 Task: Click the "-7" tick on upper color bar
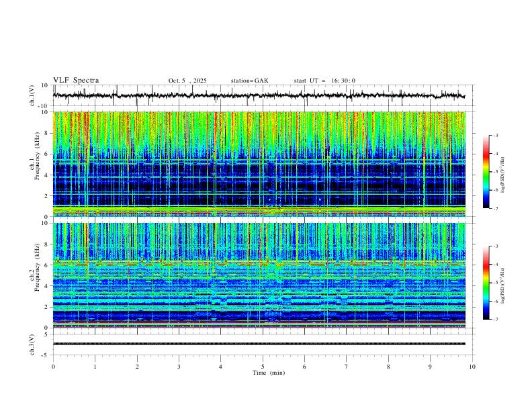(495, 208)
